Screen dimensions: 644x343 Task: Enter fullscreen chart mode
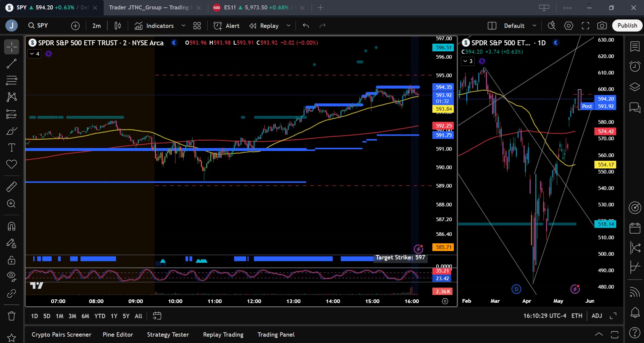point(586,26)
